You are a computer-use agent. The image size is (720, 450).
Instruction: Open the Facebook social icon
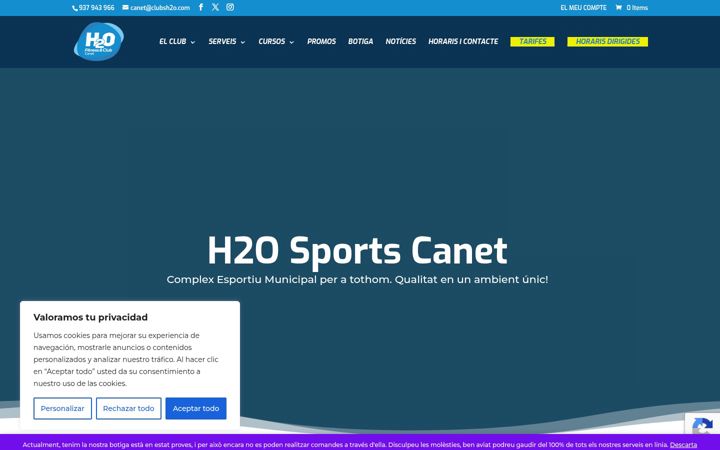click(x=201, y=7)
